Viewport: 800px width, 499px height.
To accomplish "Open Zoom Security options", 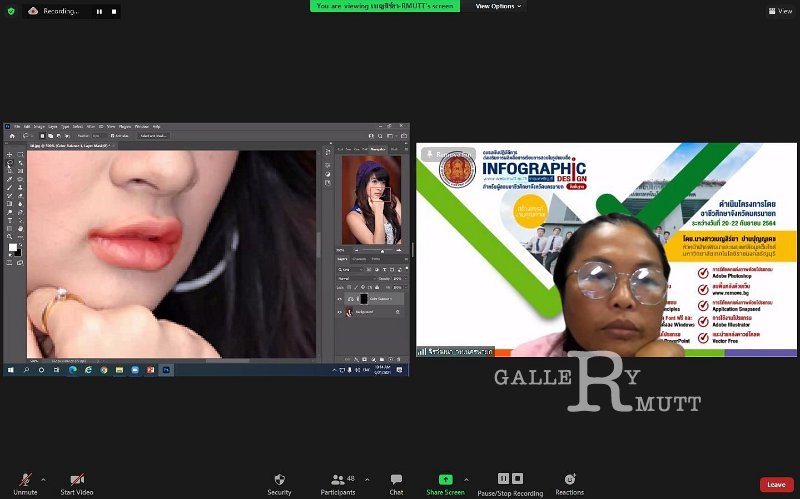I will tap(279, 481).
